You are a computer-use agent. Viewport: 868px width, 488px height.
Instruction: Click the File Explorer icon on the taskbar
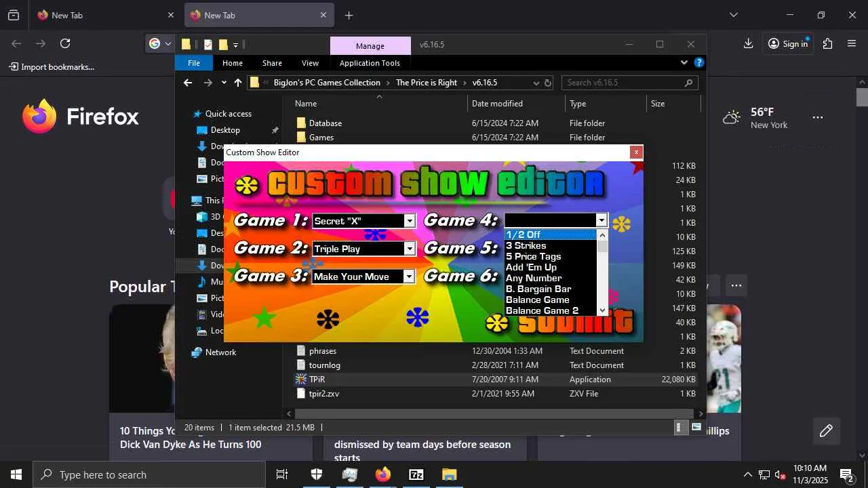click(x=450, y=474)
